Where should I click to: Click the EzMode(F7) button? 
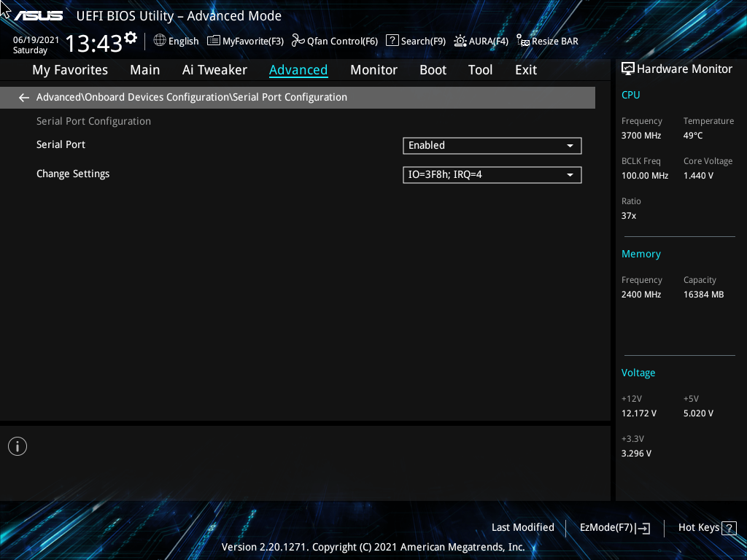[x=614, y=527]
